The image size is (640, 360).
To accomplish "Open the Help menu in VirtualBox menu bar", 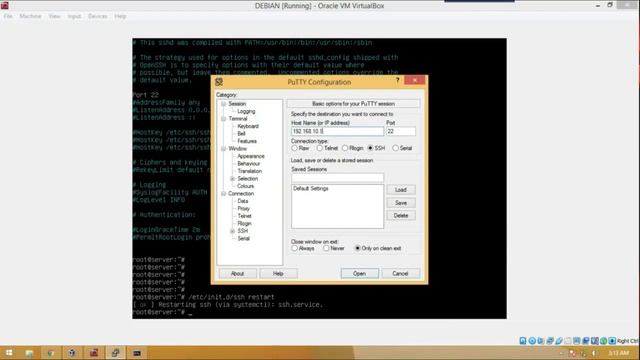I will click(x=120, y=16).
